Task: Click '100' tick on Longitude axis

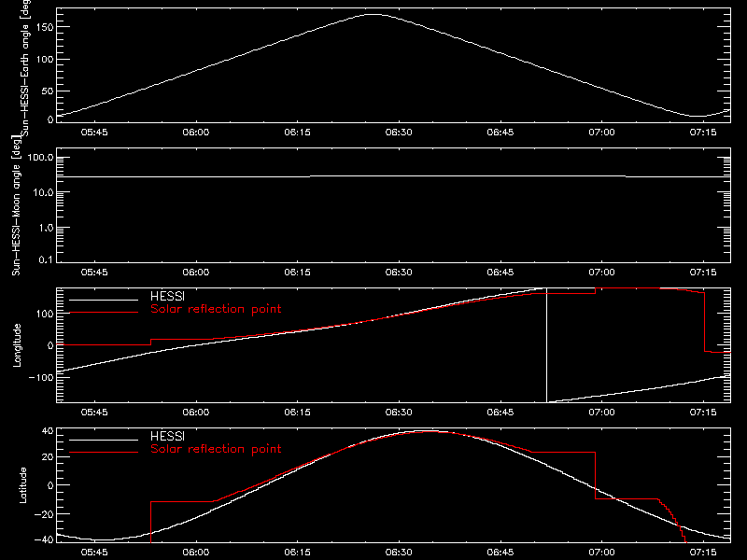Action: (45, 314)
